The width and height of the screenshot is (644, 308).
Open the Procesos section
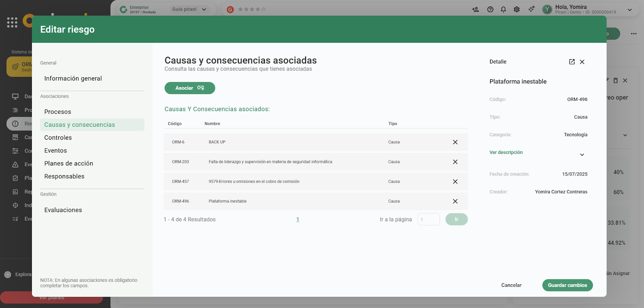point(58,112)
